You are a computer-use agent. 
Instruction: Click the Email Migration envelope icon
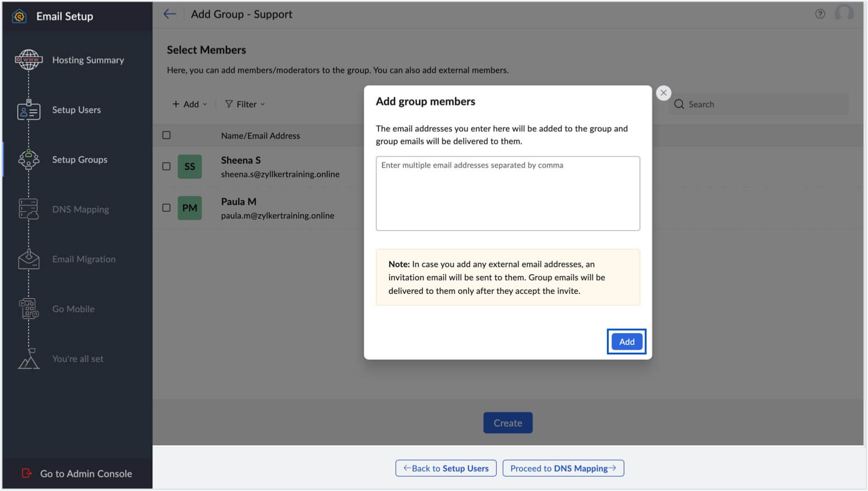click(x=29, y=259)
